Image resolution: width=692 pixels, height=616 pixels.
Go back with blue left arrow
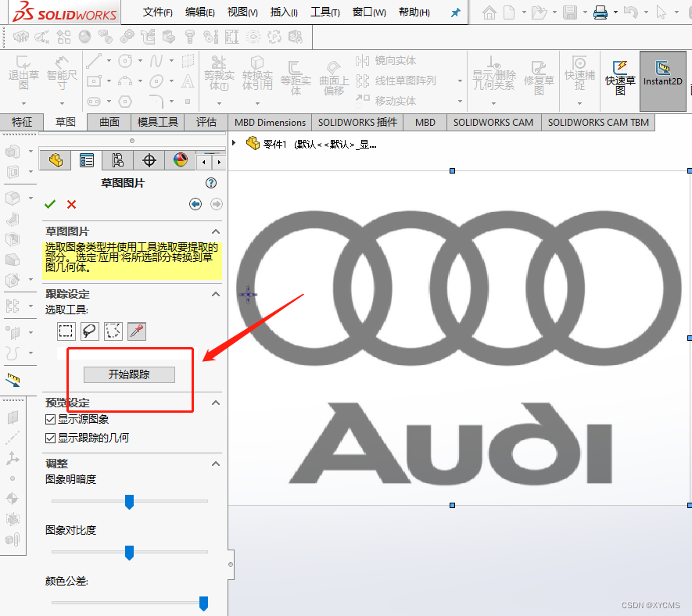click(x=195, y=204)
